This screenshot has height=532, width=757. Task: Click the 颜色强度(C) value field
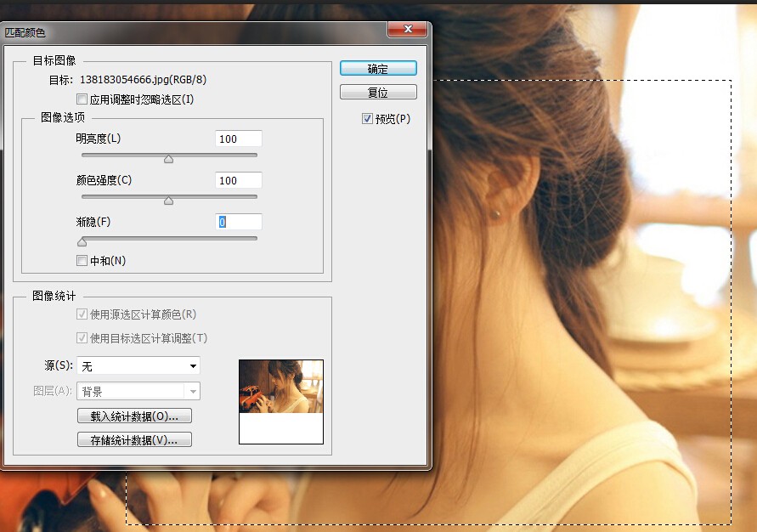[239, 180]
